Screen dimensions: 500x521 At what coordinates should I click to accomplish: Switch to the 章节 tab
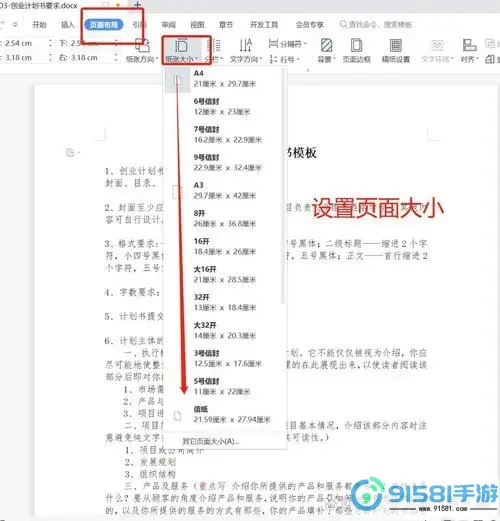click(226, 25)
